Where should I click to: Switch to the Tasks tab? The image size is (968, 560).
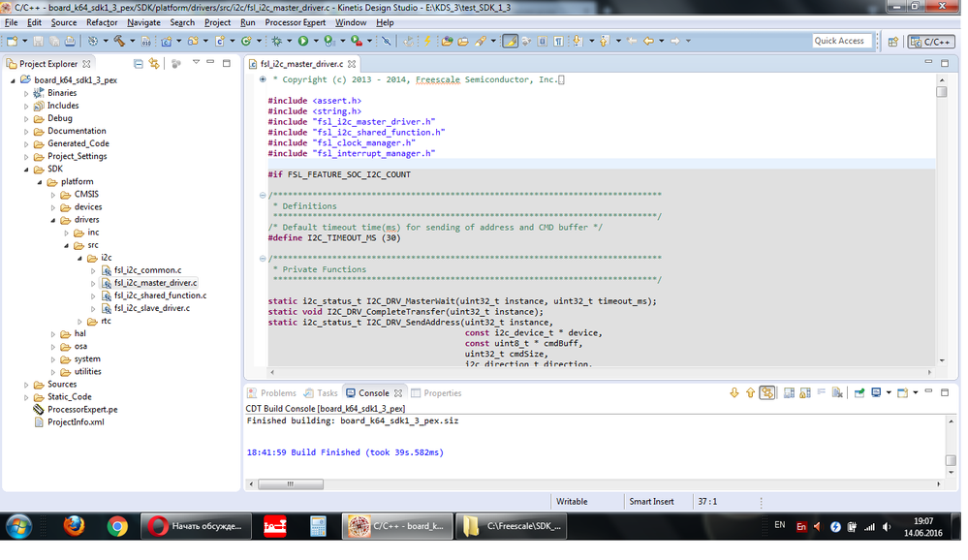tap(321, 392)
